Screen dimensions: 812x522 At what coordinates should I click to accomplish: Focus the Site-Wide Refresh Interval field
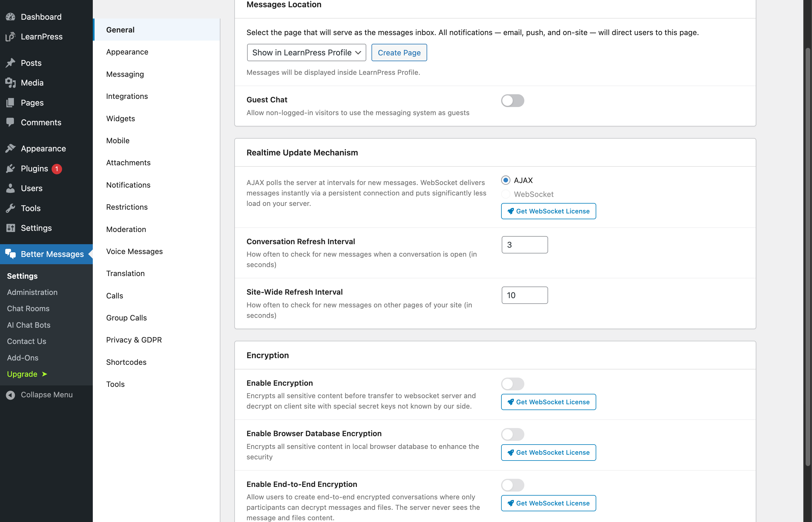(x=525, y=295)
